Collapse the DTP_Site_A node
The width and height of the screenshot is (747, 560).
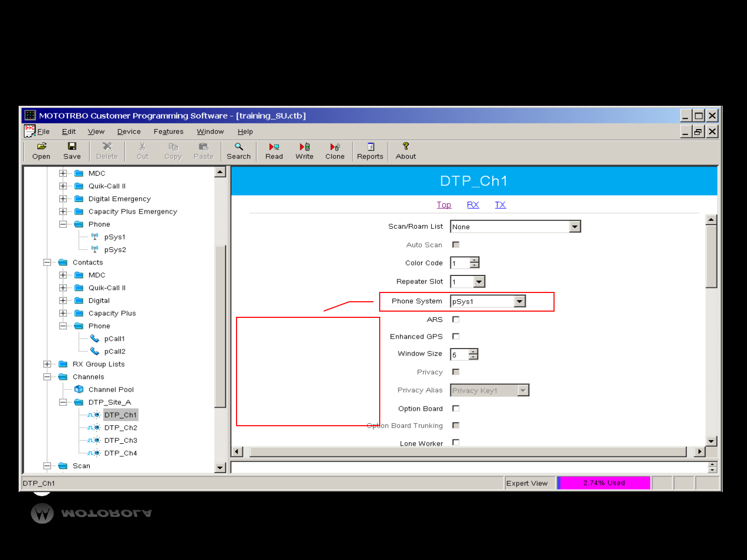pos(63,402)
